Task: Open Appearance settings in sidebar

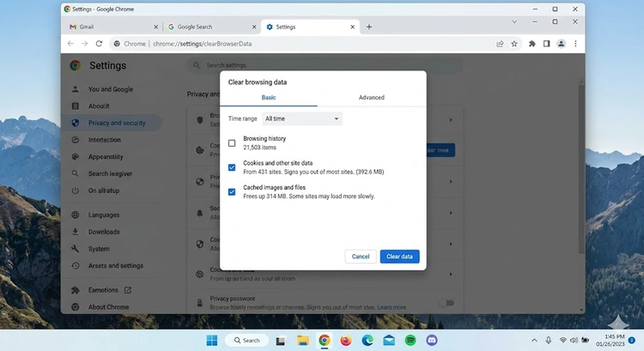Action: tap(106, 157)
